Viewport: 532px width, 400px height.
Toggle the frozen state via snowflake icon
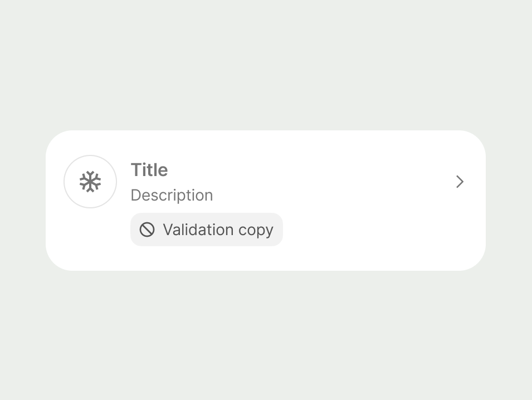pyautogui.click(x=90, y=182)
